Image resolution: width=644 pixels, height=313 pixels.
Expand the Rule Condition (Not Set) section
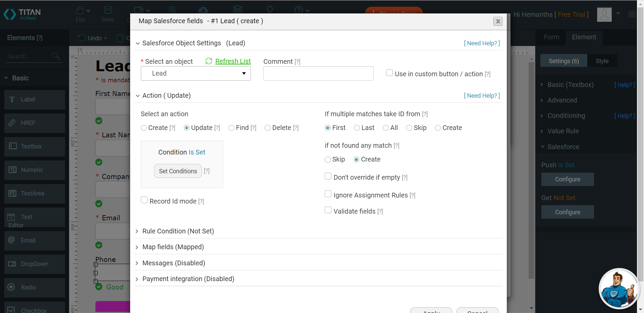click(178, 231)
